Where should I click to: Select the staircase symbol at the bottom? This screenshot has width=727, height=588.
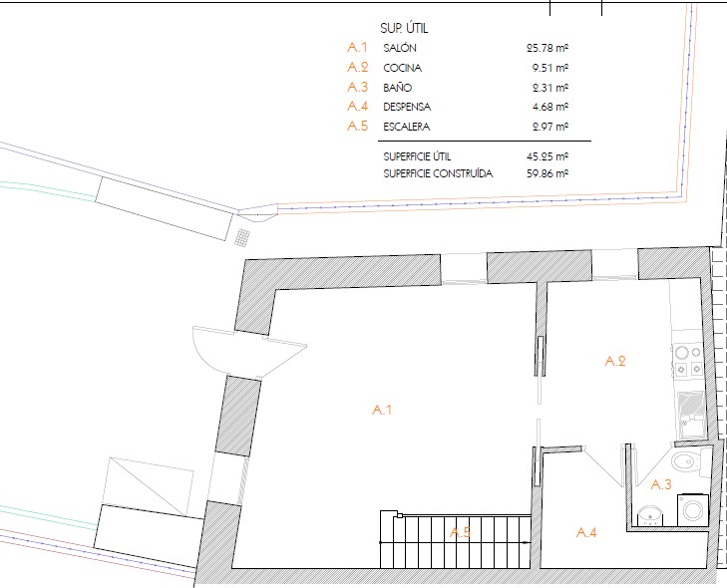454,541
